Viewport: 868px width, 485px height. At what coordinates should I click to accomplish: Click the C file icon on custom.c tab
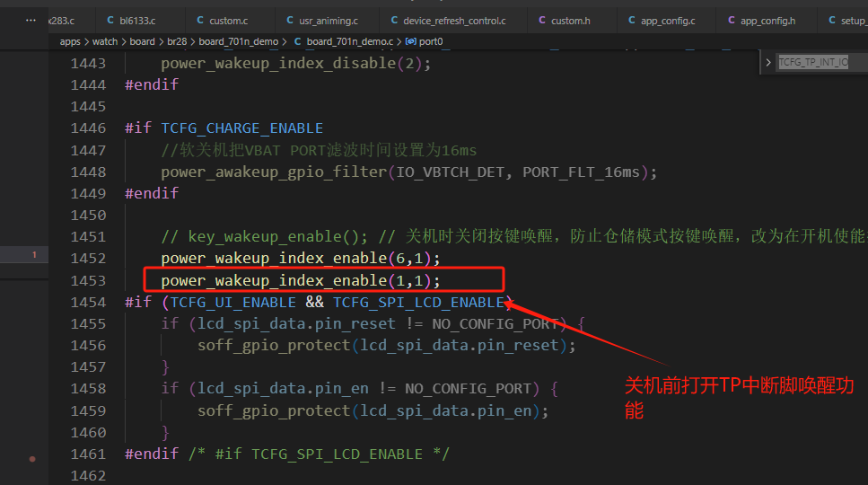click(200, 21)
